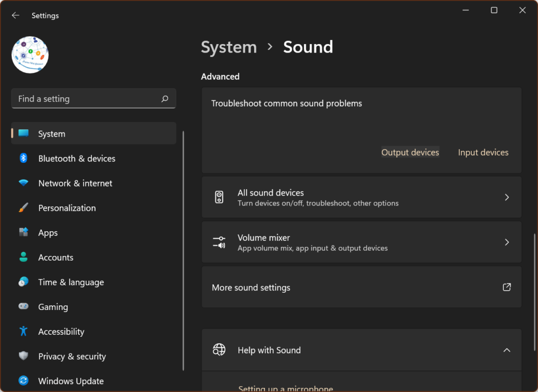
Task: Click the Apps label in sidebar
Action: click(x=48, y=233)
